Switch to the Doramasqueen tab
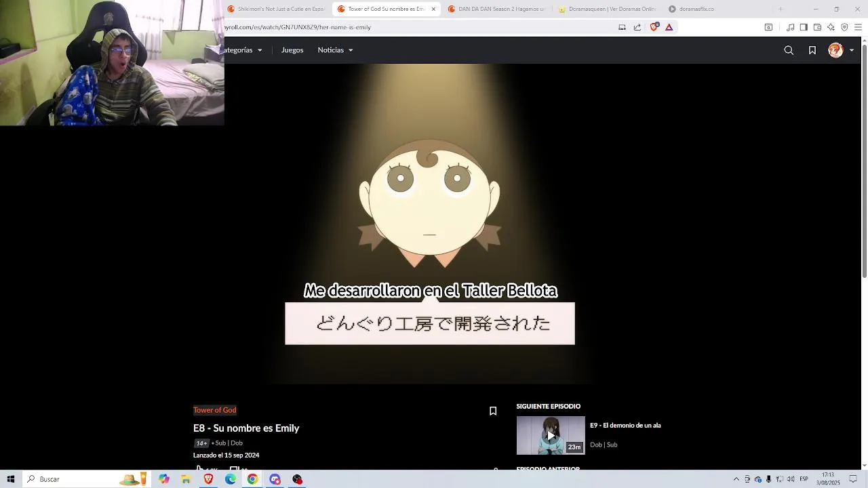This screenshot has height=488, width=868. (608, 9)
